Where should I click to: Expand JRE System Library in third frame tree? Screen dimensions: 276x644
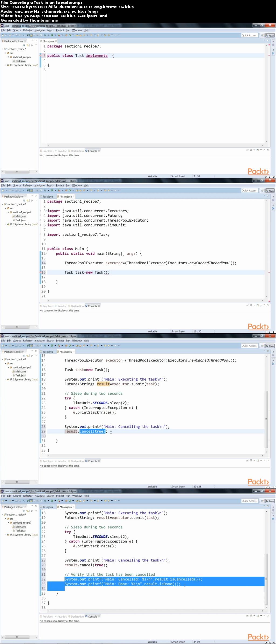tap(5, 379)
